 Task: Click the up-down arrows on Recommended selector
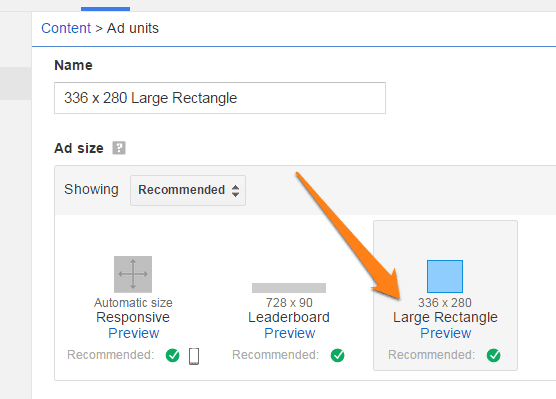pyautogui.click(x=235, y=190)
